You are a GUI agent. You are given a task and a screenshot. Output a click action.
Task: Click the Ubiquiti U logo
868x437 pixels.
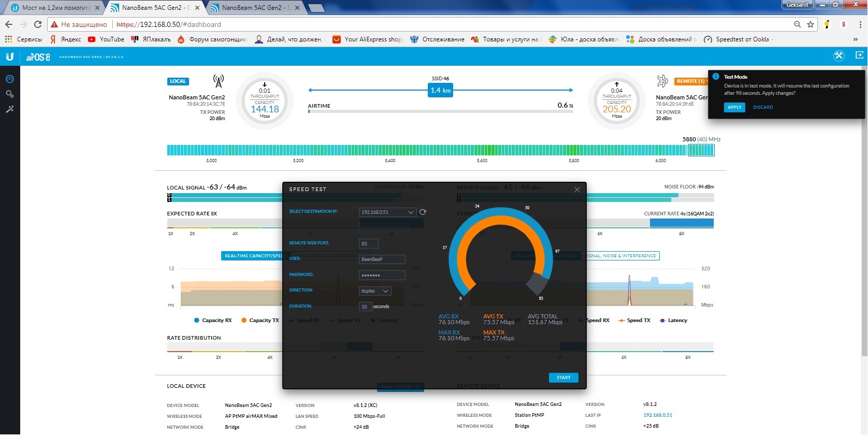[x=10, y=56]
